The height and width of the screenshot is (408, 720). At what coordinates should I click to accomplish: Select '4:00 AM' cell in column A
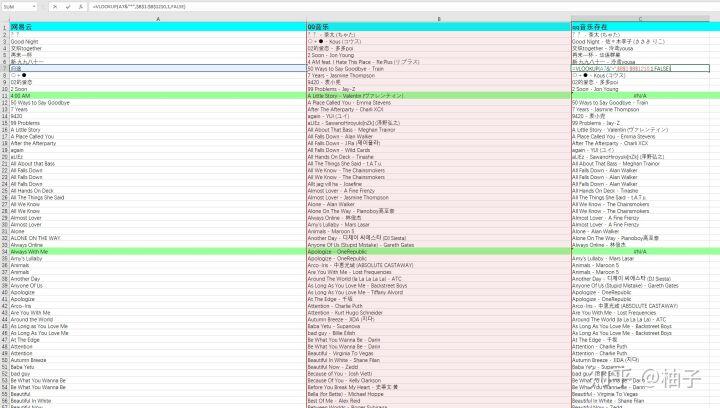coord(158,96)
